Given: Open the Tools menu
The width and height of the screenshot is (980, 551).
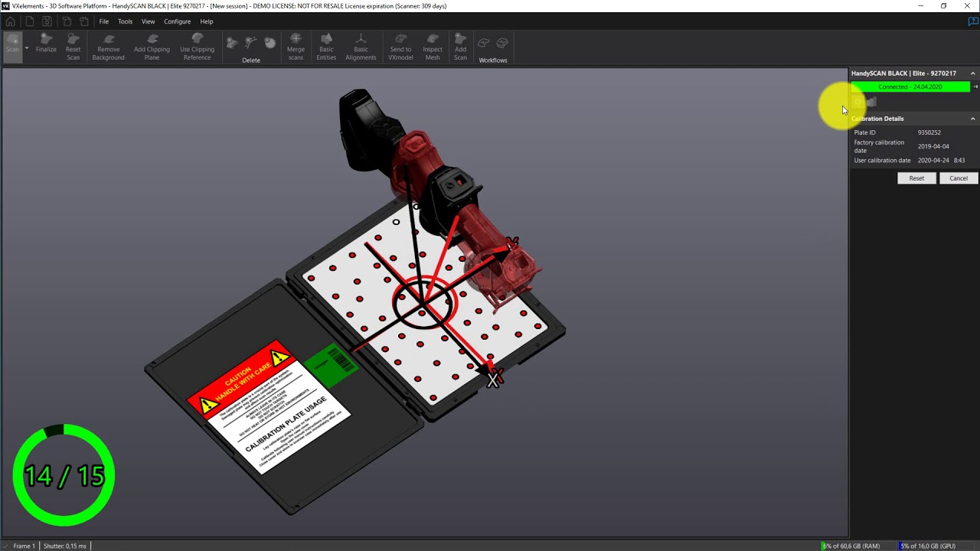Looking at the screenshot, I should coord(125,21).
